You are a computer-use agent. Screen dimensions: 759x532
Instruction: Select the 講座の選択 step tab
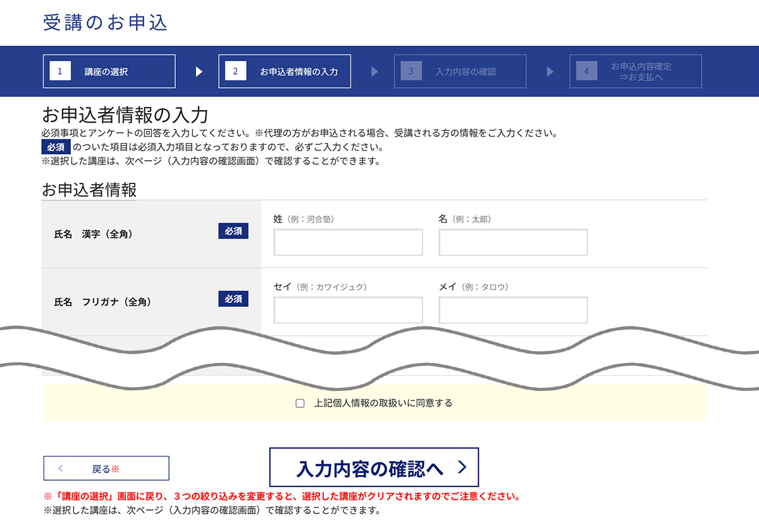(x=111, y=71)
